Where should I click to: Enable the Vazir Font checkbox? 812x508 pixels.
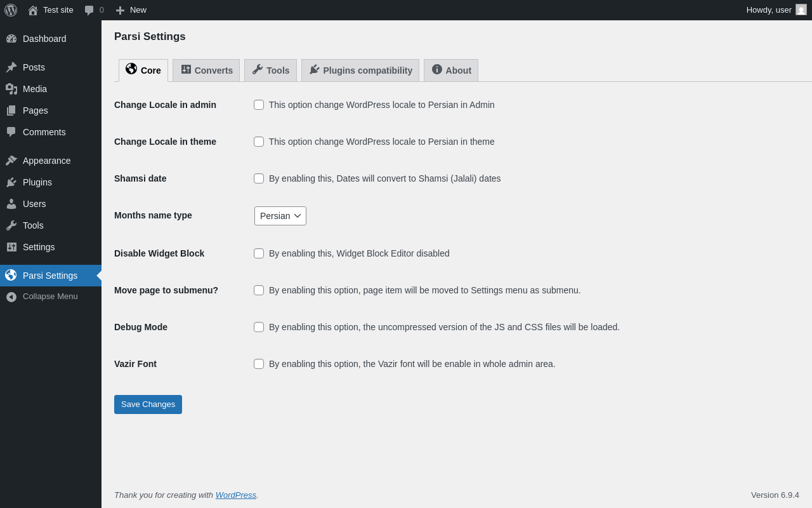[259, 364]
